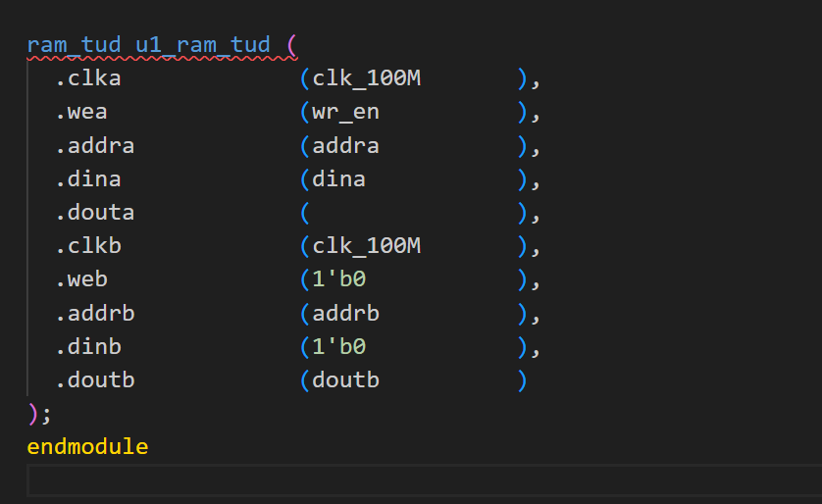Image resolution: width=822 pixels, height=504 pixels.
Task: Click the opening parenthesis after u1_ram_tud
Action: pos(292,45)
